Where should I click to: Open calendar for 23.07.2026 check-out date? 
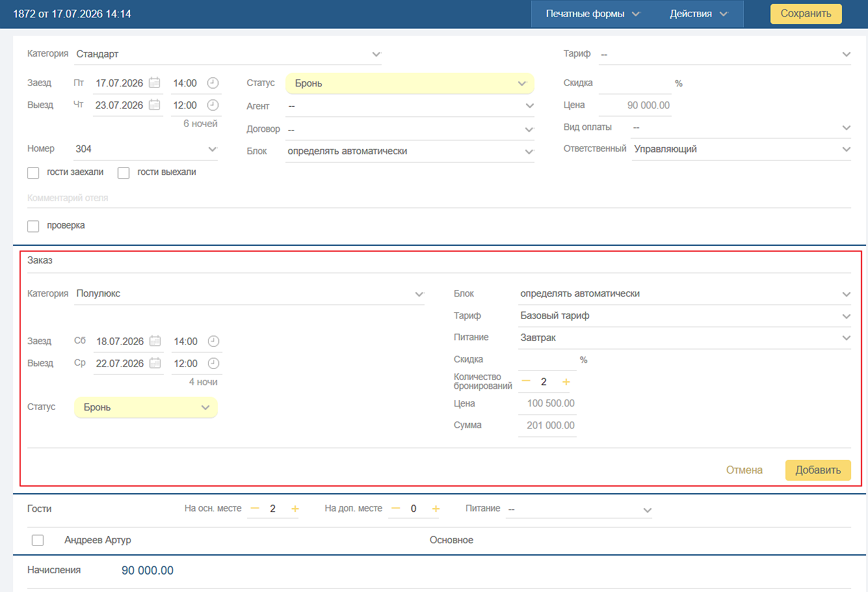tap(155, 105)
